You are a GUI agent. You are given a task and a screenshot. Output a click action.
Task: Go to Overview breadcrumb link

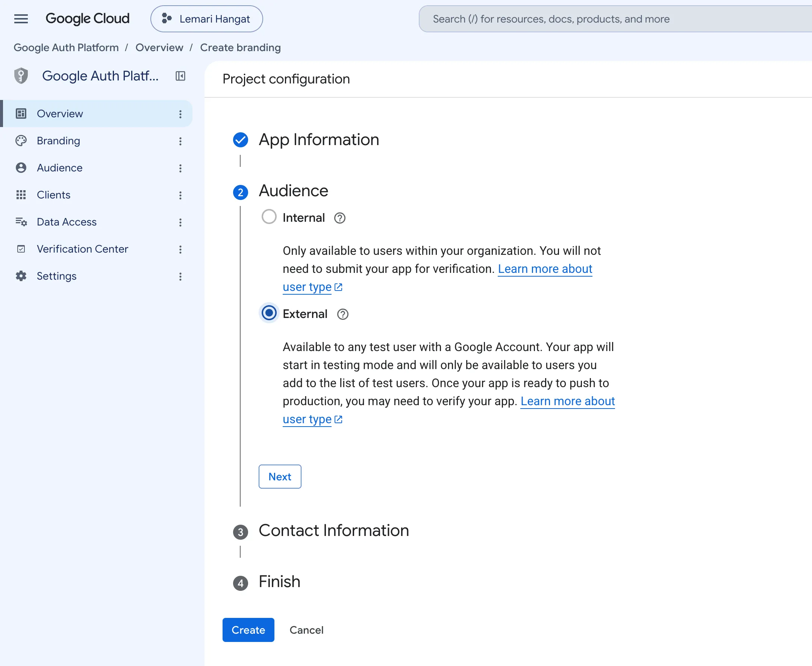159,48
